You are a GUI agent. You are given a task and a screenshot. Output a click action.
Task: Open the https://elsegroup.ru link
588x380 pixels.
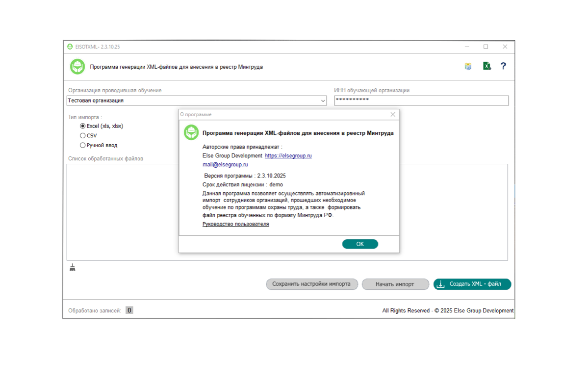click(x=288, y=155)
